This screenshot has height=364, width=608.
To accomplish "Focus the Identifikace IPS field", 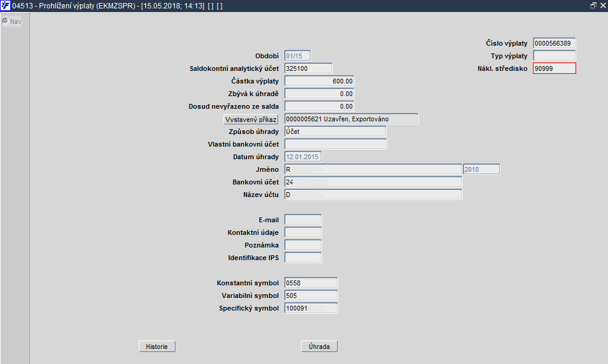I will click(303, 258).
